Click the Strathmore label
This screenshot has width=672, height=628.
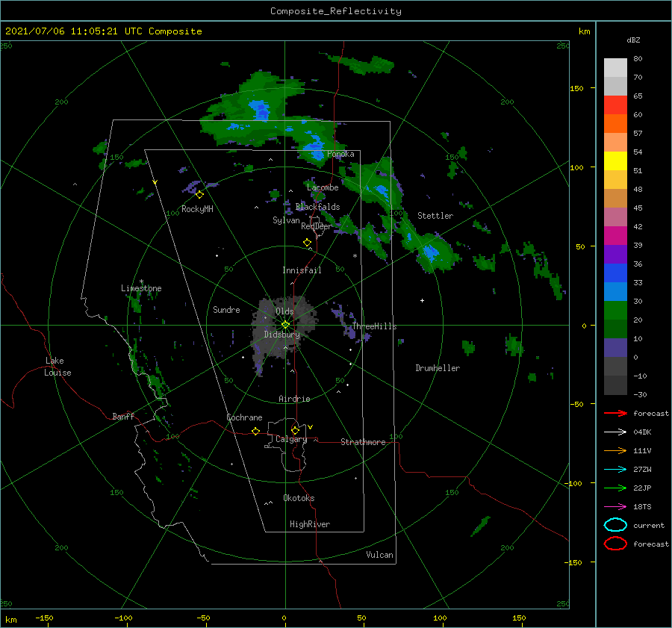(x=363, y=442)
